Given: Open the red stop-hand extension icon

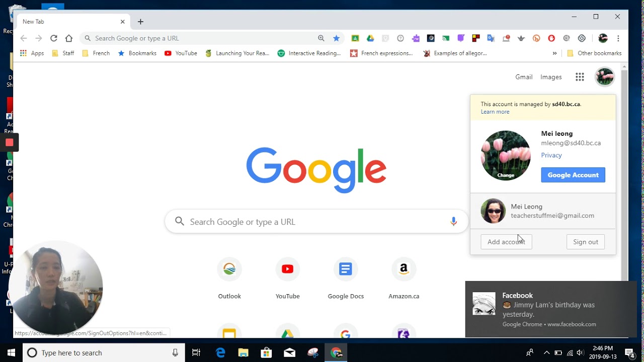Looking at the screenshot, I should click(551, 38).
